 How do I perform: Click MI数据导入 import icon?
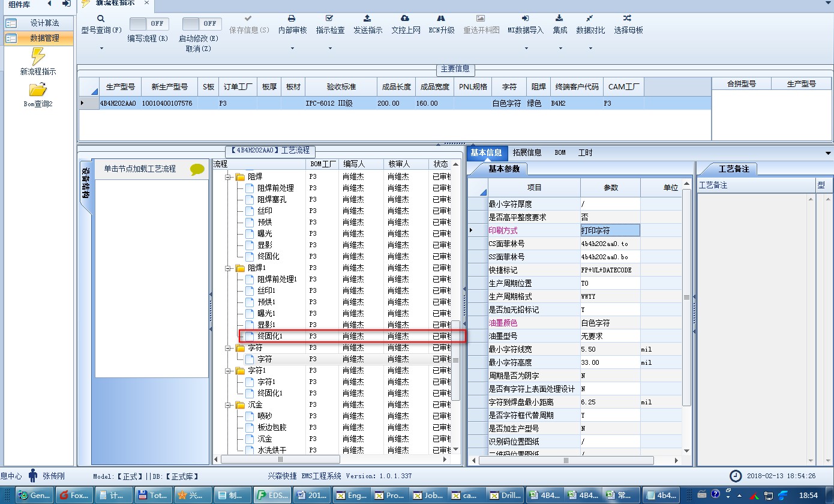[x=525, y=19]
